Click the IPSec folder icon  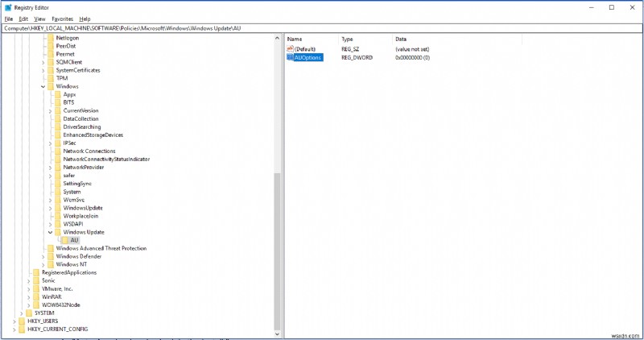coord(58,143)
